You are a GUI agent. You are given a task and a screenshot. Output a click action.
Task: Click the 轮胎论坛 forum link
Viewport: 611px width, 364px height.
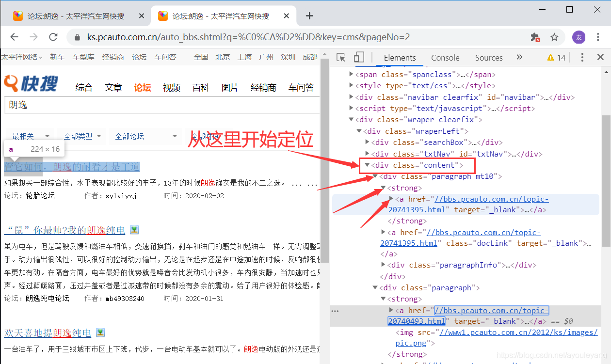pos(40,196)
